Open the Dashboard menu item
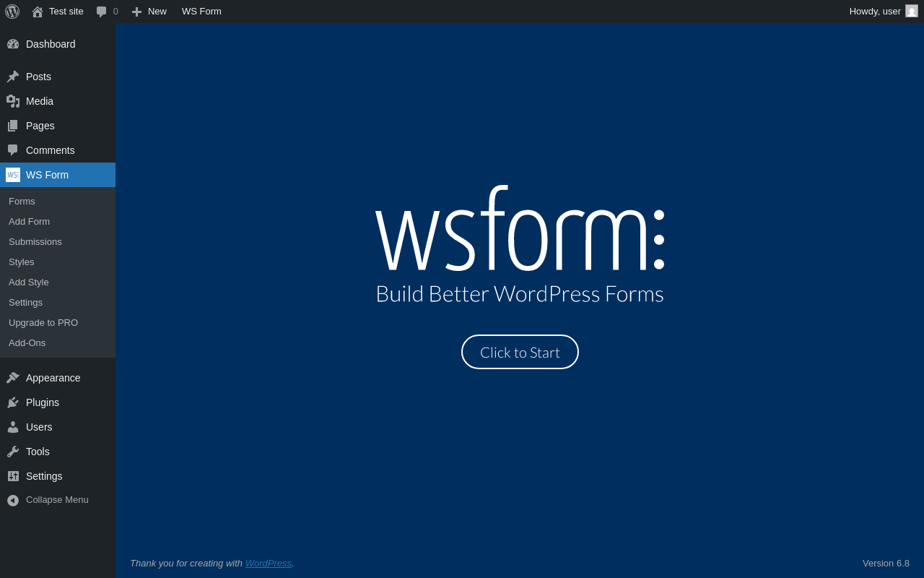924x578 pixels. [58, 44]
